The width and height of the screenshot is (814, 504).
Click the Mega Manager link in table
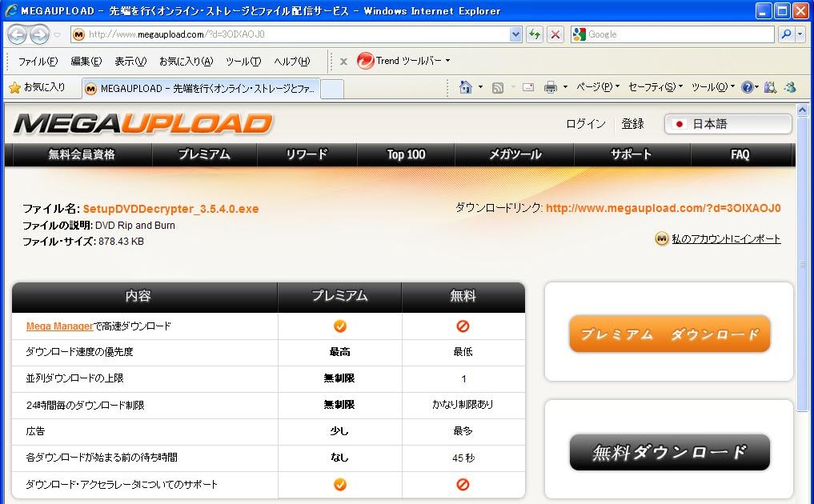(59, 326)
